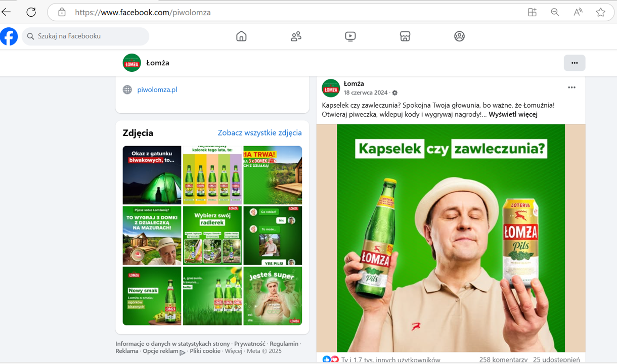Open the Marketplace icon
Viewport: 617px width, 364px height.
click(x=405, y=36)
